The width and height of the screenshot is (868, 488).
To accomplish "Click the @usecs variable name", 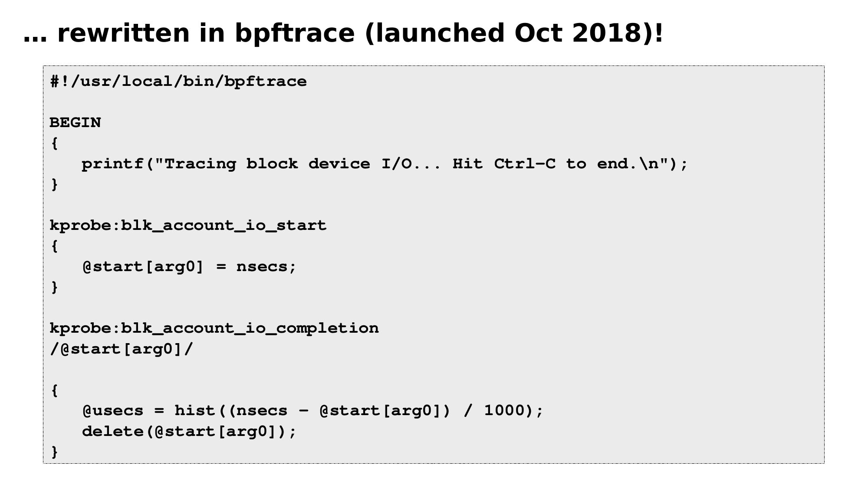I will tap(113, 411).
